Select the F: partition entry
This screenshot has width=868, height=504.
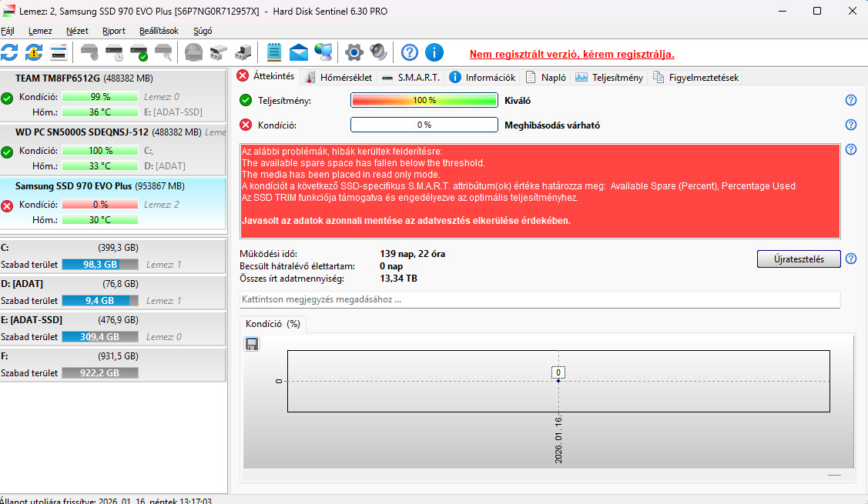point(113,364)
